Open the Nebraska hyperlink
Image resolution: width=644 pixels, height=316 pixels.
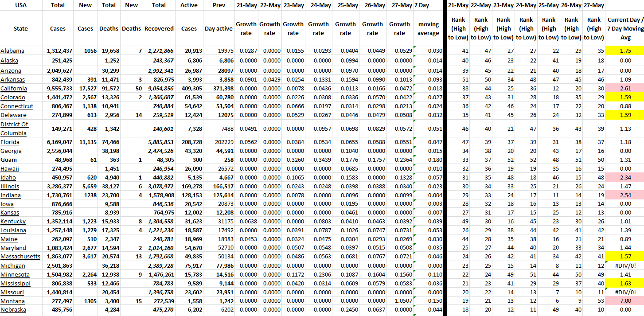tap(13, 310)
